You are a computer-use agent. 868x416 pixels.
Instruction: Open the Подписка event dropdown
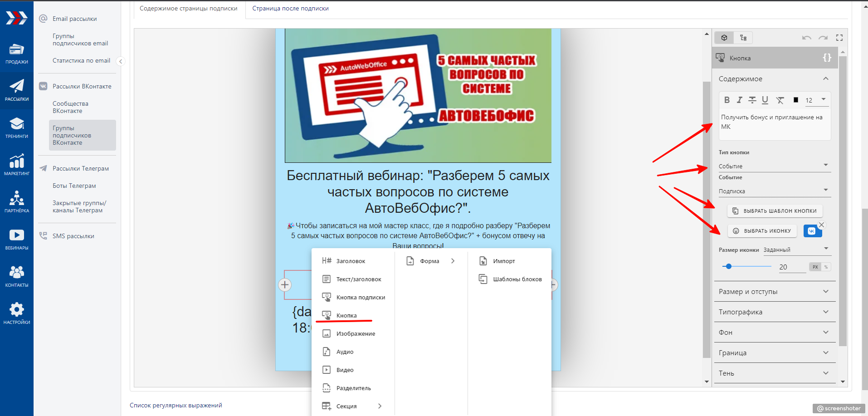pyautogui.click(x=774, y=191)
